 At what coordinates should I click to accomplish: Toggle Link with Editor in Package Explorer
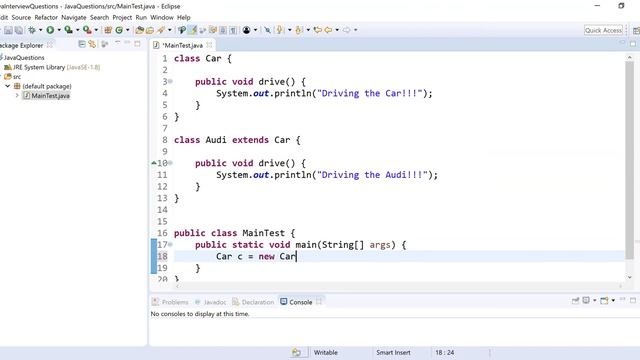(x=92, y=44)
